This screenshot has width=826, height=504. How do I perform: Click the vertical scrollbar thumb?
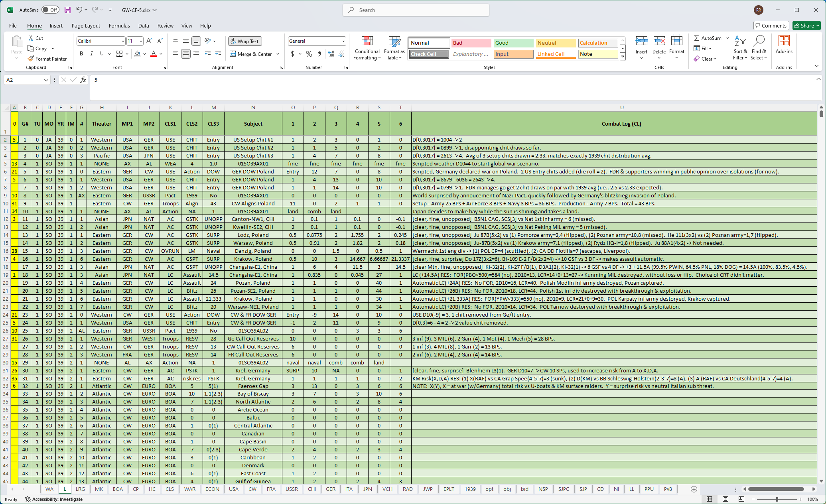click(821, 114)
